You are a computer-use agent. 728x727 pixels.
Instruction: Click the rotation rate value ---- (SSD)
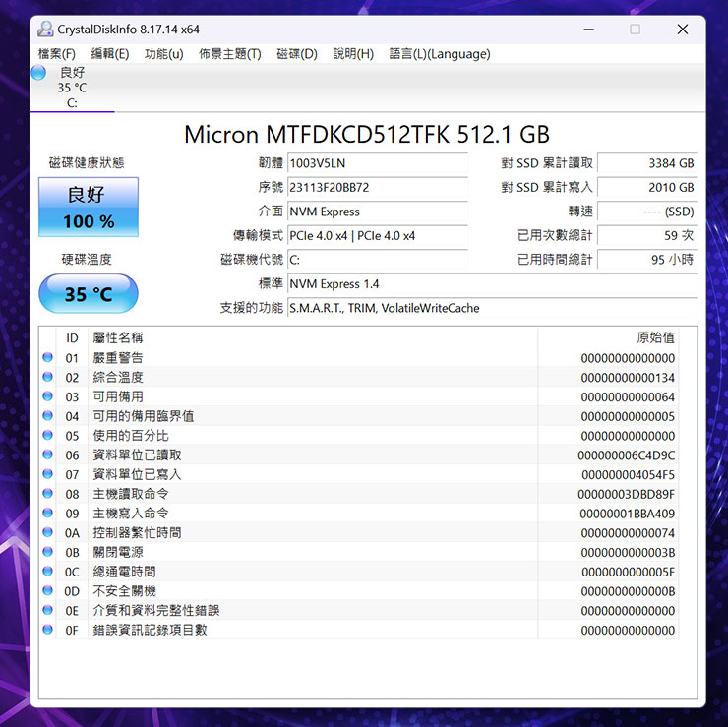click(647, 212)
